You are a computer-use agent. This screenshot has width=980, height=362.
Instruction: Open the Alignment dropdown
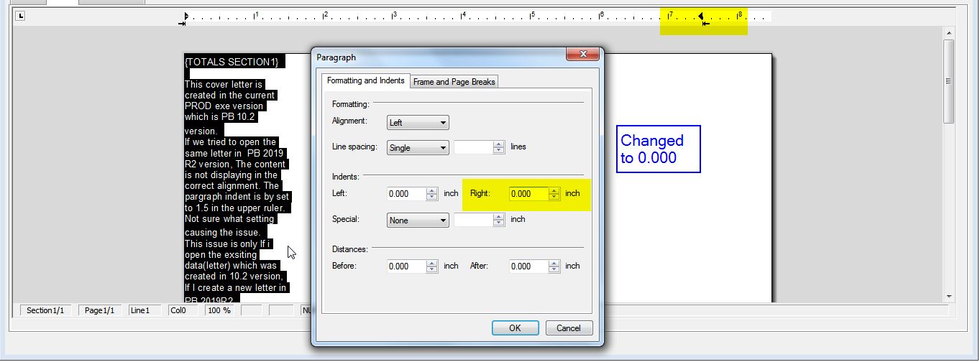pos(417,123)
